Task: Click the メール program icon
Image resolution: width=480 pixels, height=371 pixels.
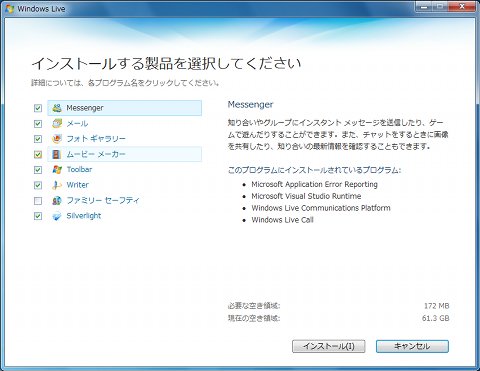Action: (57, 123)
